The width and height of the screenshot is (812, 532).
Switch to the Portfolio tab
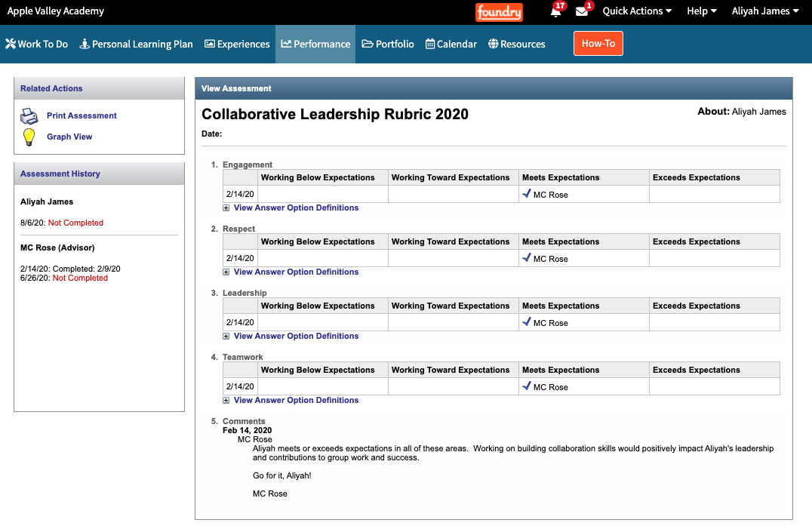pyautogui.click(x=388, y=44)
